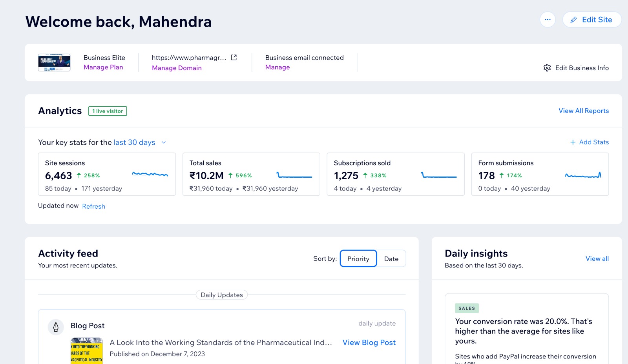
Task: Click the Edit Business Info gear icon
Action: pyautogui.click(x=547, y=68)
